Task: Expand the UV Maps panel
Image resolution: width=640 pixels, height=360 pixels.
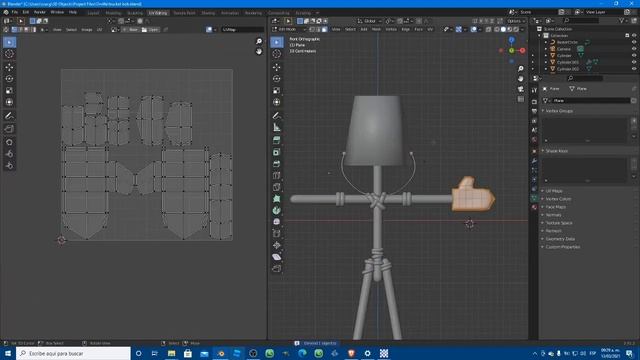Action: (553, 191)
